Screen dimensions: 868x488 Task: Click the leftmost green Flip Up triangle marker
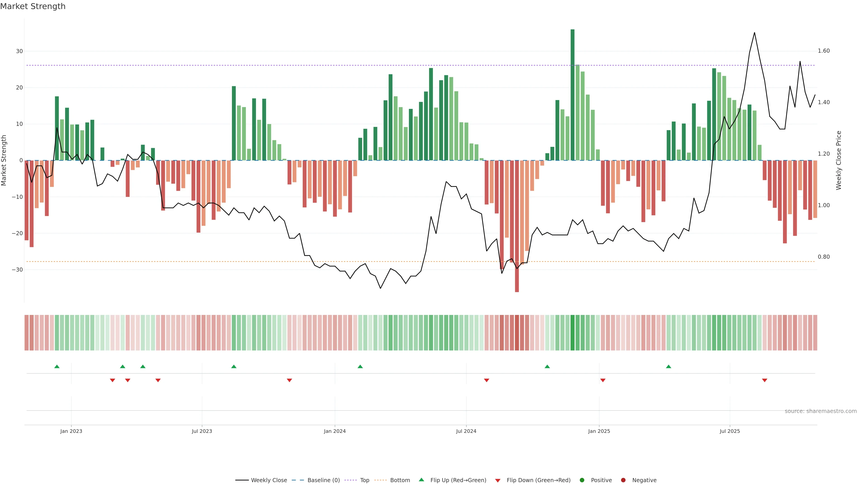click(57, 366)
